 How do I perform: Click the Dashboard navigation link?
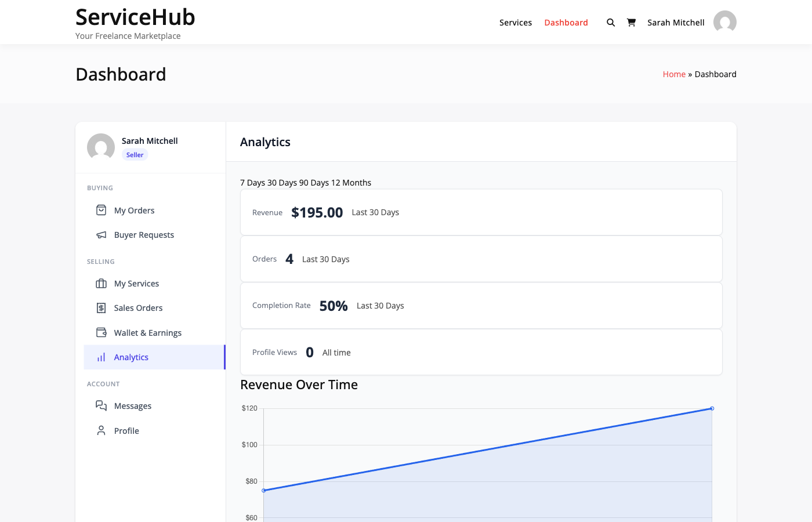pyautogui.click(x=566, y=23)
